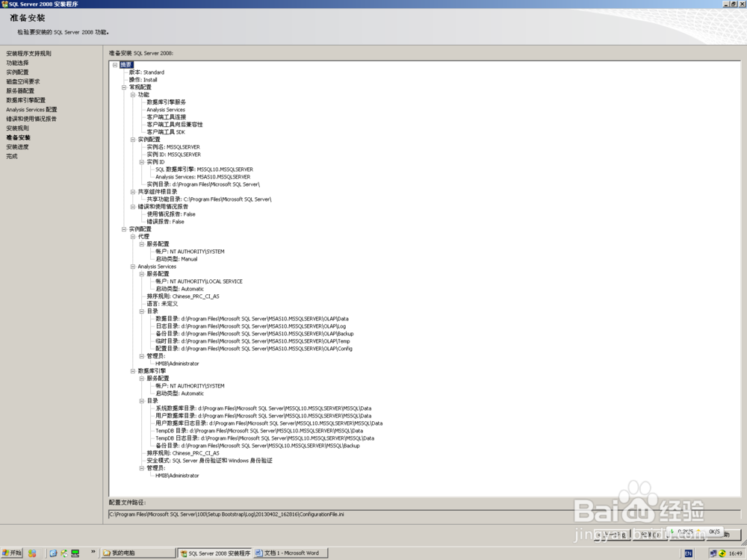Select 帐户: NT AUTHORITY\LOCAL SERVICE row
This screenshot has width=747, height=560.
(199, 281)
